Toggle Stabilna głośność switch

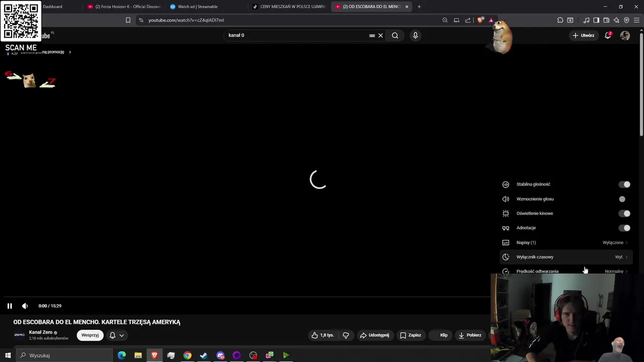point(624,185)
